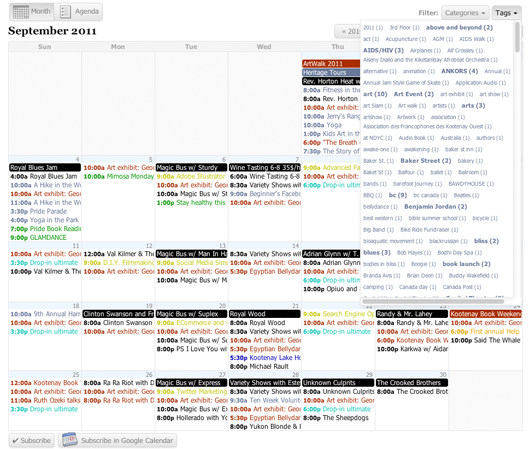Viewport: 530px width, 449px height.
Task: Choose the 'AIDS/HIV (3)' tag filter
Action: tap(383, 50)
